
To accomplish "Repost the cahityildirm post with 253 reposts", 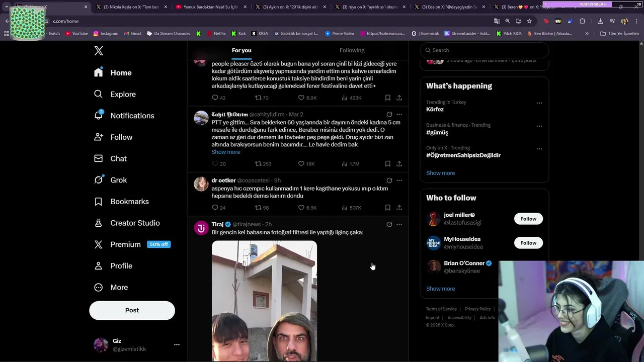I will click(263, 164).
